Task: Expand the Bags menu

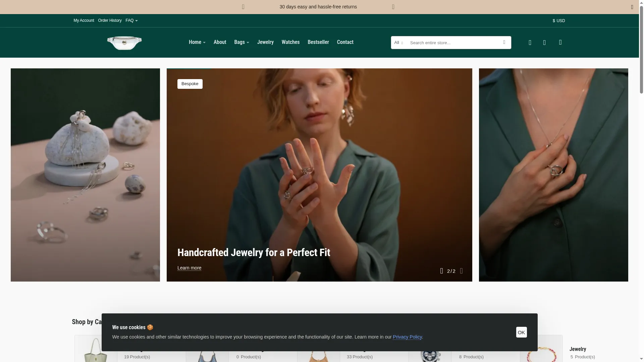Action: click(241, 42)
